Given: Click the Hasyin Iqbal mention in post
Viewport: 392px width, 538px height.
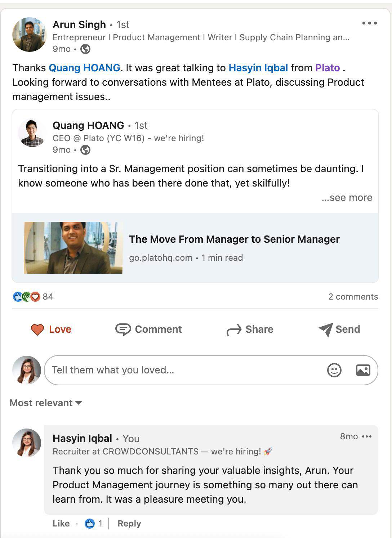Looking at the screenshot, I should coord(258,68).
